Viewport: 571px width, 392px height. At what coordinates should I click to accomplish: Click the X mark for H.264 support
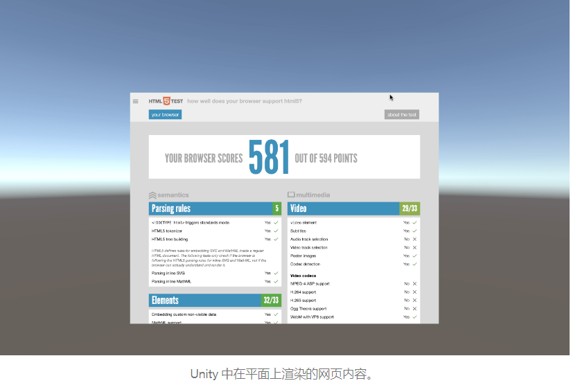414,292
